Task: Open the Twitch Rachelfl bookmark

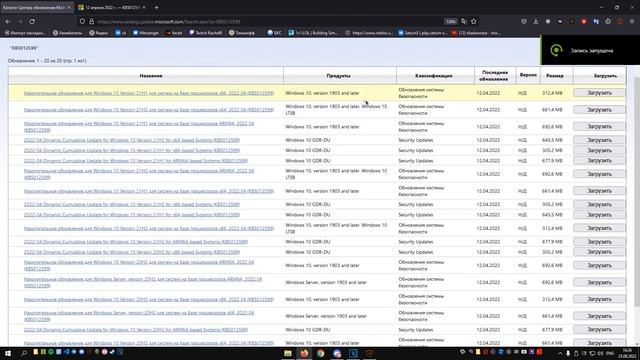Action: pos(206,33)
